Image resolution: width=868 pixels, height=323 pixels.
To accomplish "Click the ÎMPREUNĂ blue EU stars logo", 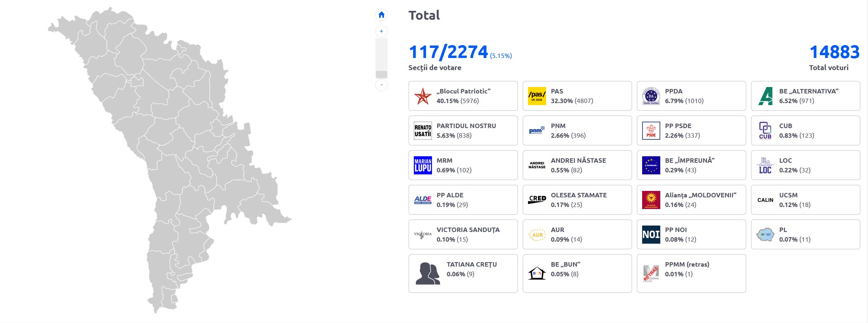I will coord(651,166).
